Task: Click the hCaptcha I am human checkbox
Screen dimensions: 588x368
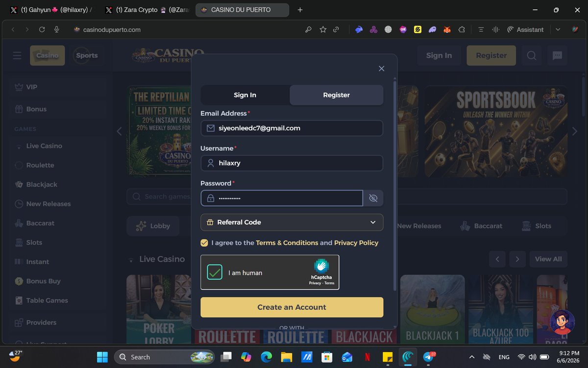Action: pyautogui.click(x=215, y=272)
